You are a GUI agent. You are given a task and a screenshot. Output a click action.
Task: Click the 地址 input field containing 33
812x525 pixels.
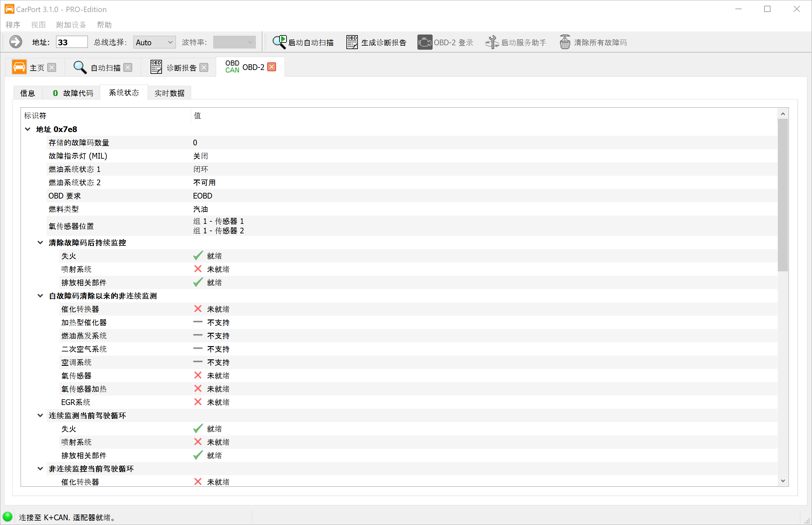click(71, 42)
